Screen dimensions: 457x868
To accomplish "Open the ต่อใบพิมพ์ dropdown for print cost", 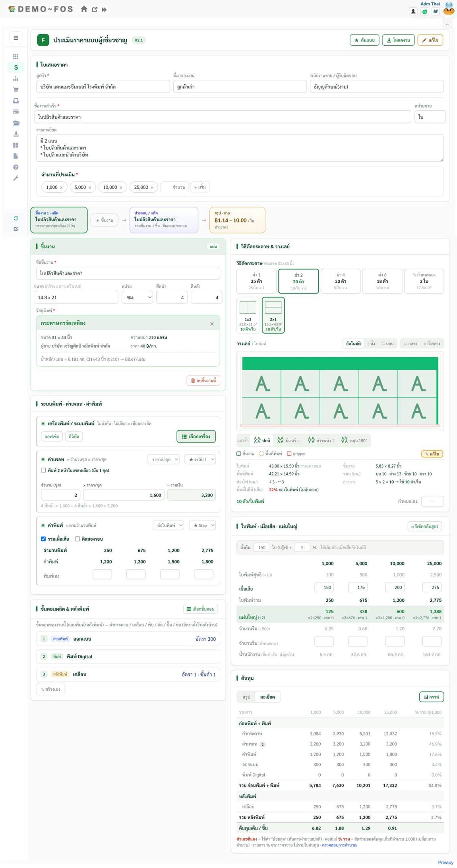I will point(168,525).
